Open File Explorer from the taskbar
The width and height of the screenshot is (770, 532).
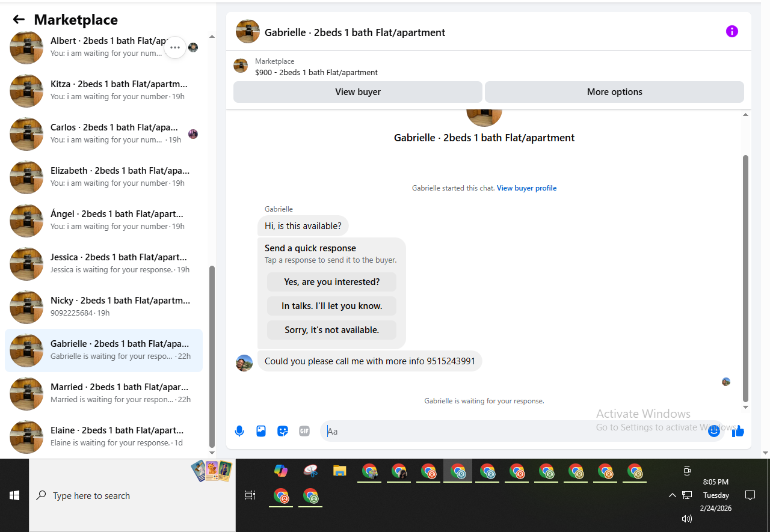pos(340,471)
